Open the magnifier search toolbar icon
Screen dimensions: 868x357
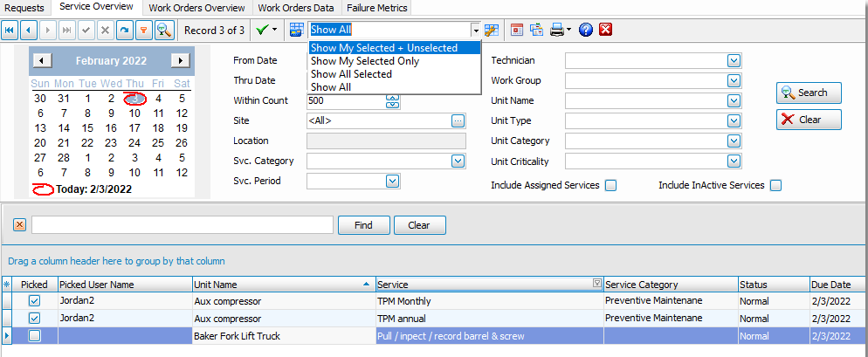[x=164, y=30]
